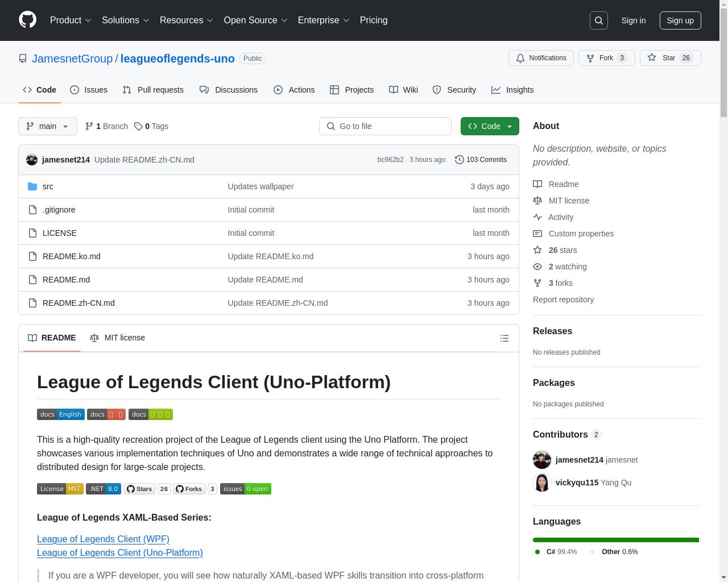
Task: Focus the Go to file search field
Action: coord(385,126)
